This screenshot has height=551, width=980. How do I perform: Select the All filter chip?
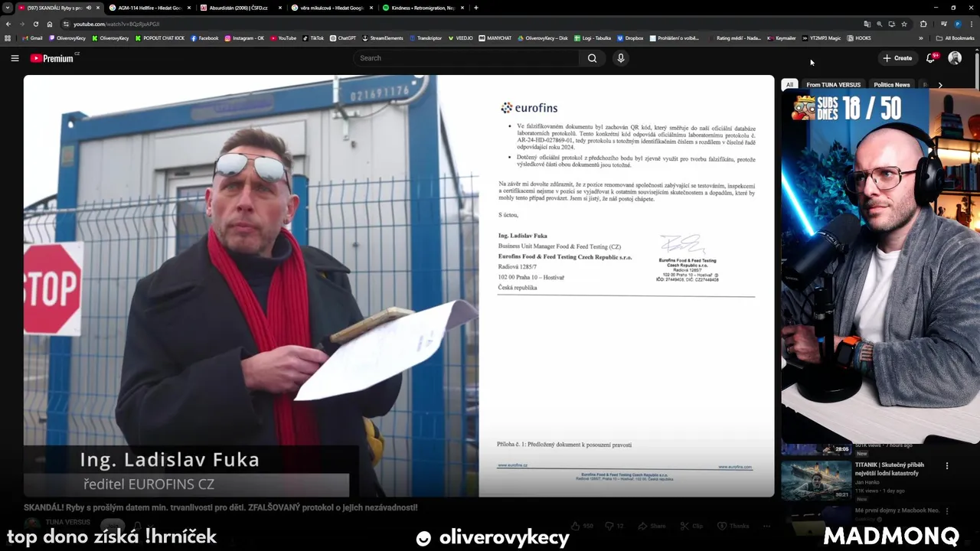(x=789, y=85)
